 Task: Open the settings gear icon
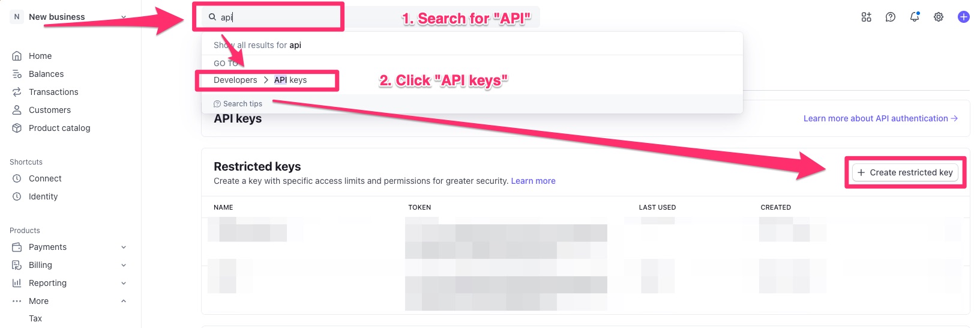(x=939, y=17)
